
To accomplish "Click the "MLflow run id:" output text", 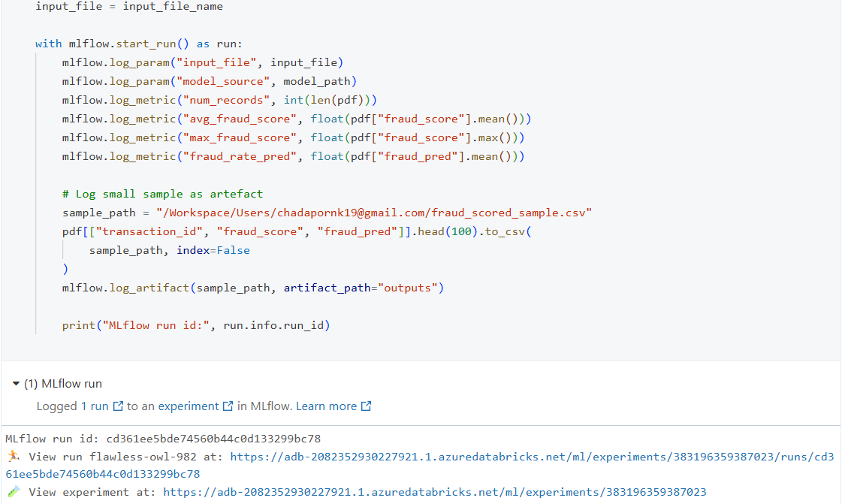I will 53,438.
